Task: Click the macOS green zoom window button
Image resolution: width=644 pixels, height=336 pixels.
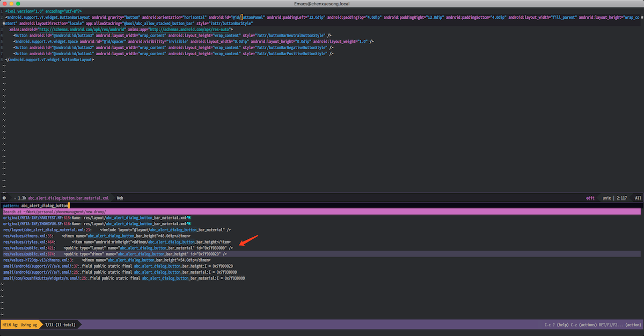Action: [x=18, y=4]
